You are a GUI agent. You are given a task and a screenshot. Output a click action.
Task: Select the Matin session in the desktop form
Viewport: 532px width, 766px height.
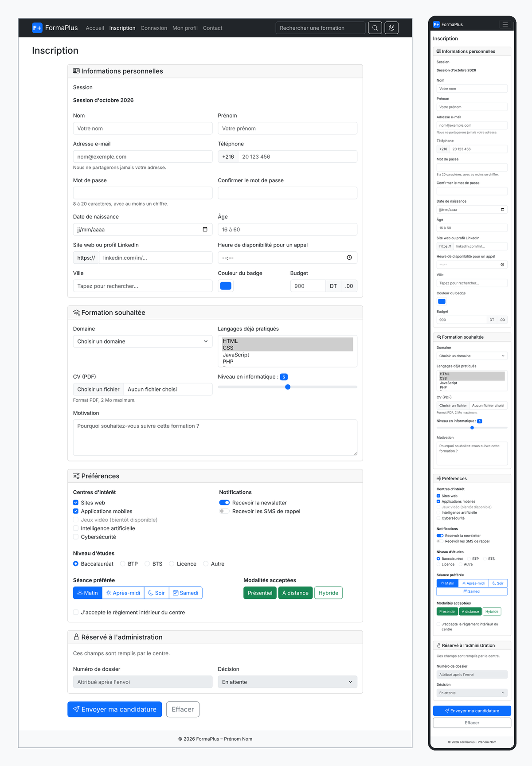tap(88, 593)
